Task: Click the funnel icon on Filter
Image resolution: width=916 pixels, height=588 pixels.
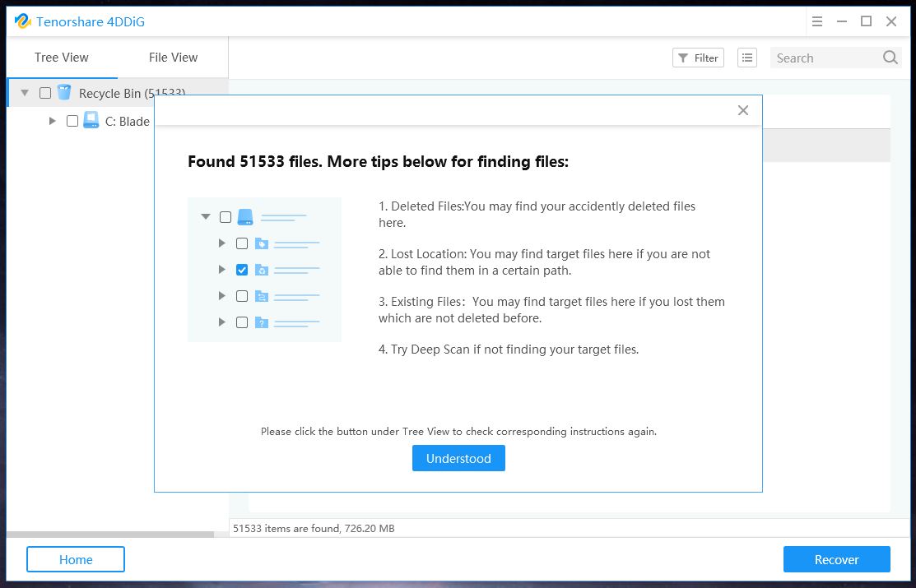Action: (x=683, y=58)
